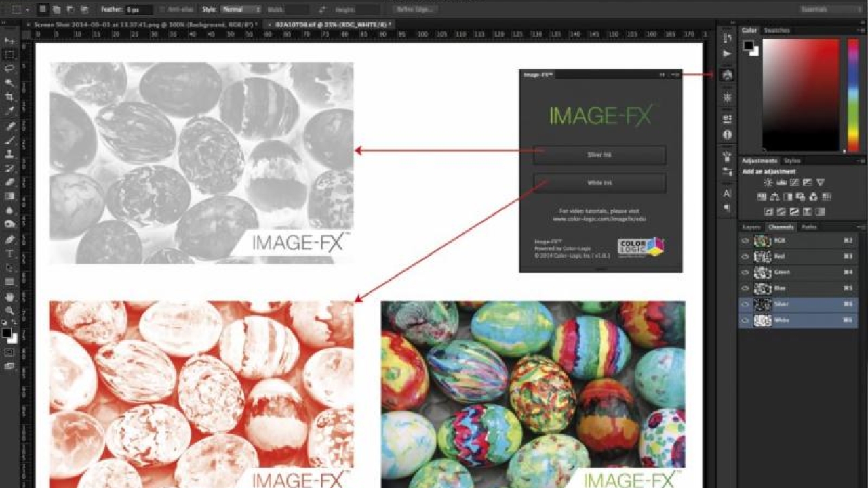Select the Rectangular Marquee tool in toolbox
868x488 pixels.
pos(9,55)
